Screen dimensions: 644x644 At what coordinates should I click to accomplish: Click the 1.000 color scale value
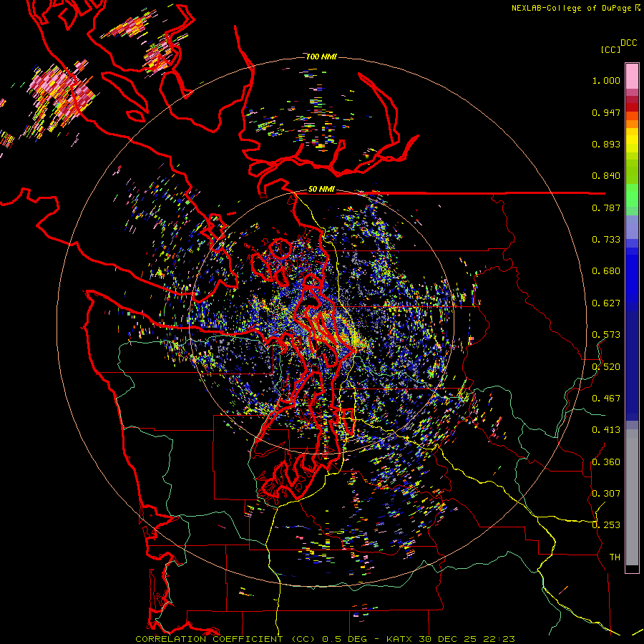point(606,80)
